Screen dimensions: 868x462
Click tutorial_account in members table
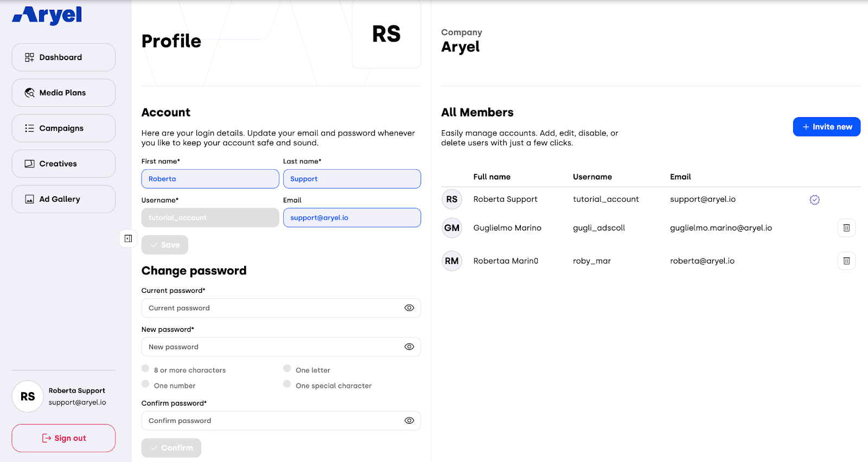coord(606,199)
